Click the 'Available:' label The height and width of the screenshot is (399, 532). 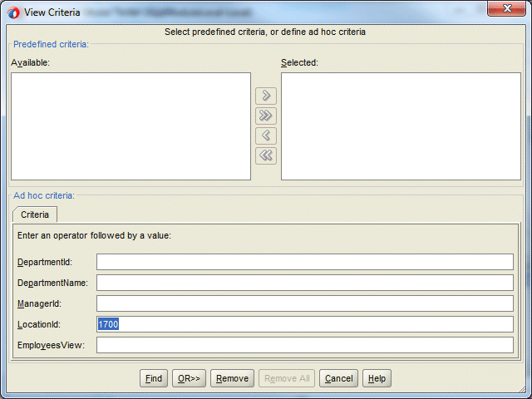[30, 63]
